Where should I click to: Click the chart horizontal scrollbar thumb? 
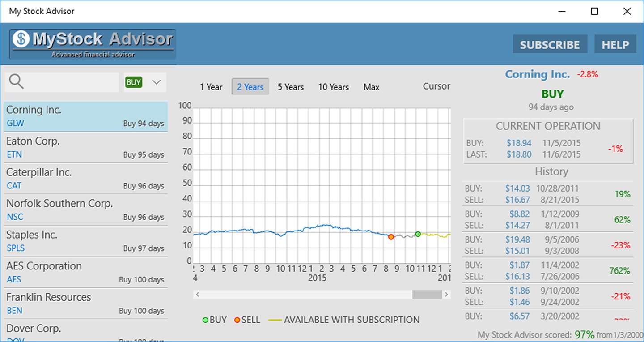coord(427,295)
